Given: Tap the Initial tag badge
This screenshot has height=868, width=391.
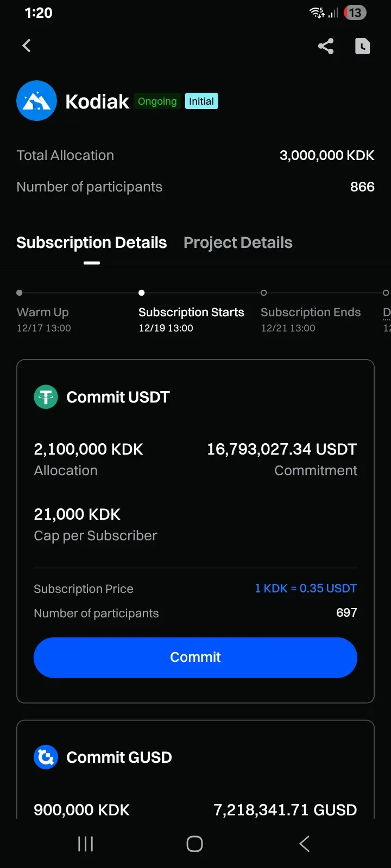Looking at the screenshot, I should tap(201, 101).
